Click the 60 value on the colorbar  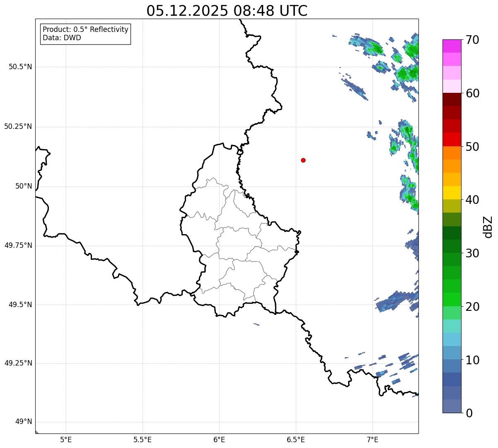[x=472, y=93]
